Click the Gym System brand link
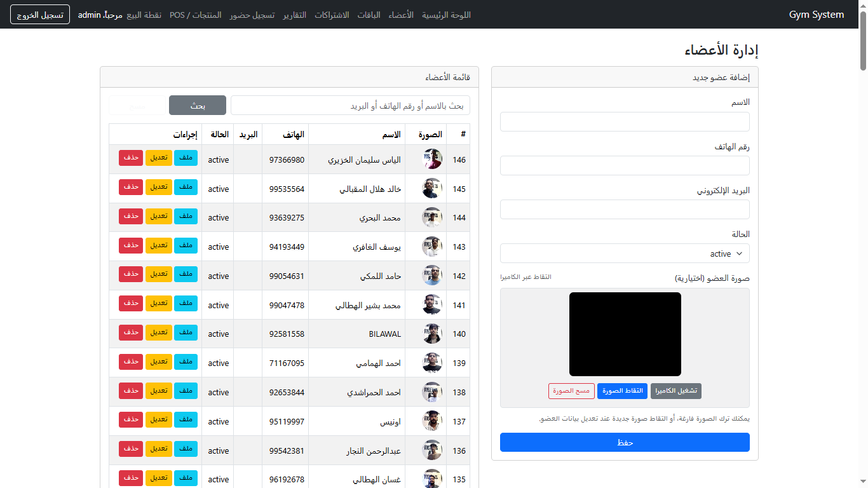 pos(817,15)
